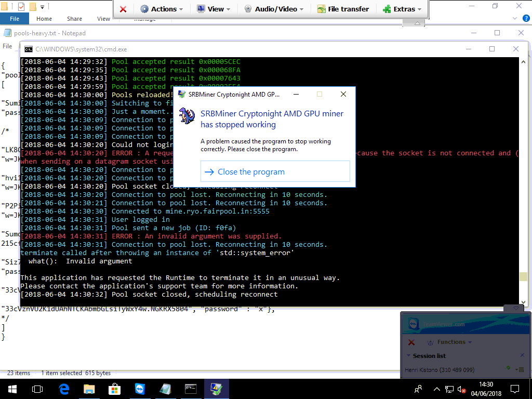The height and width of the screenshot is (399, 532).
Task: Start File transfer from the toolbar
Action: pos(343,9)
